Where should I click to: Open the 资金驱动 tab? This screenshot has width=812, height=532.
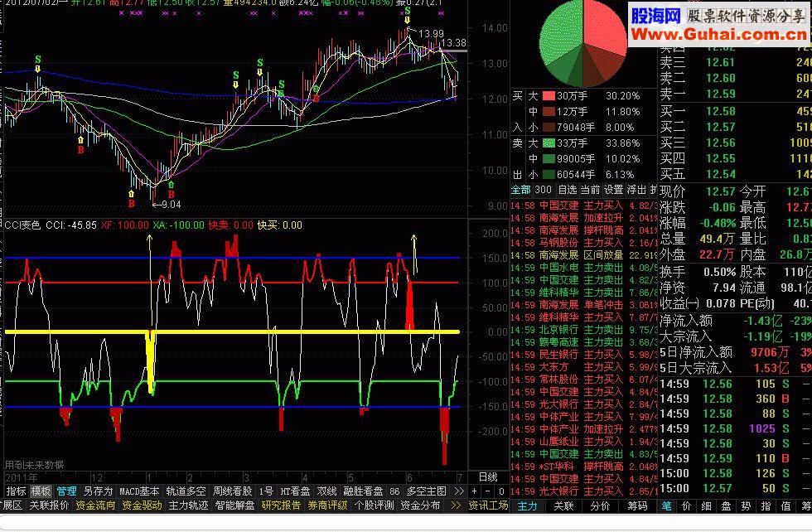tap(142, 505)
